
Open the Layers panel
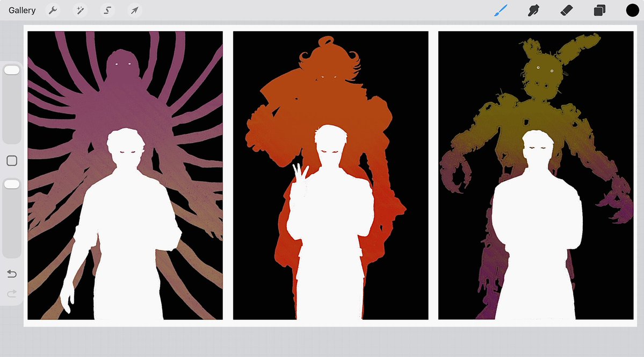(x=599, y=10)
